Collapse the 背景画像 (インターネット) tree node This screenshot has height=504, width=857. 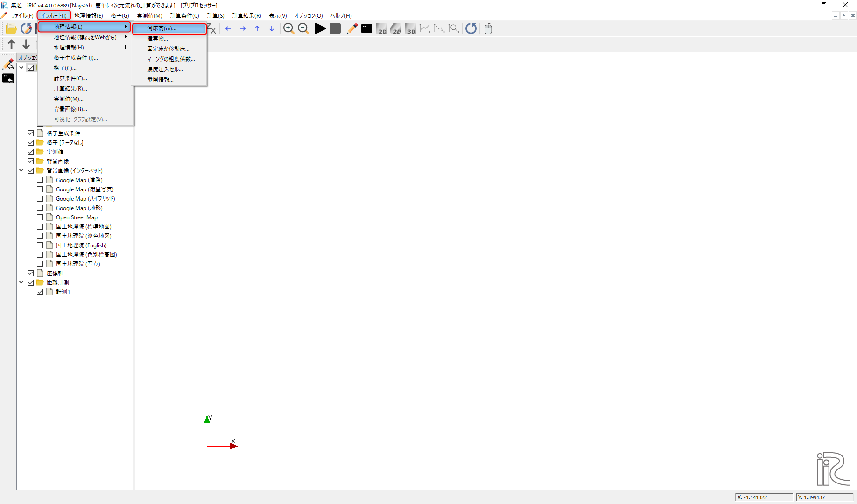coord(21,171)
